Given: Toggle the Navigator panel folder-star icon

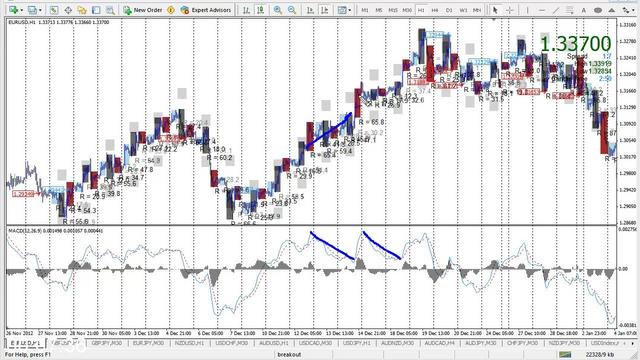Looking at the screenshot, I should tap(82, 10).
